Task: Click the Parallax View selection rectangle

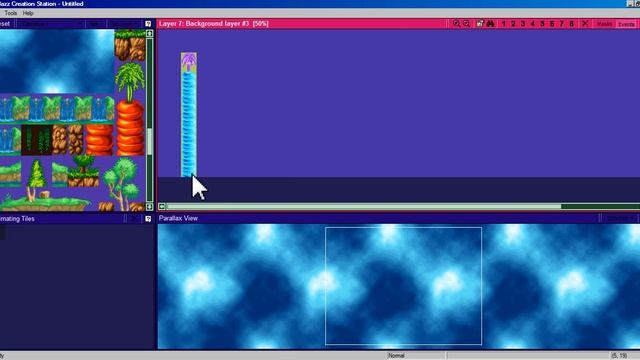Action: (403, 286)
